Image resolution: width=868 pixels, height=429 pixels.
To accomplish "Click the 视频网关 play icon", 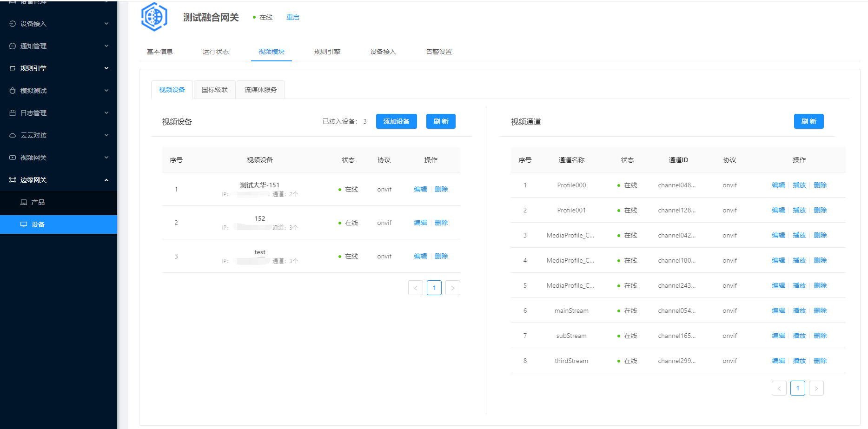I will pyautogui.click(x=13, y=158).
